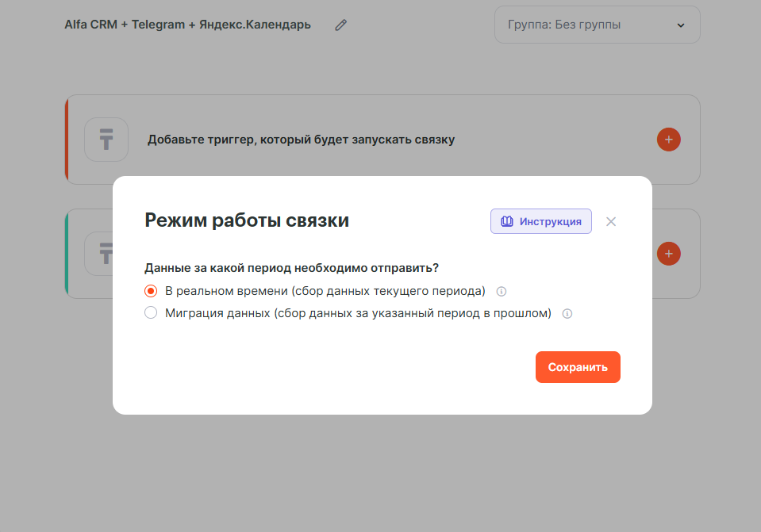Image resolution: width=761 pixels, height=532 pixels.
Task: Click the 'Миграция данных (сбор данных...)' label text
Action: [358, 313]
